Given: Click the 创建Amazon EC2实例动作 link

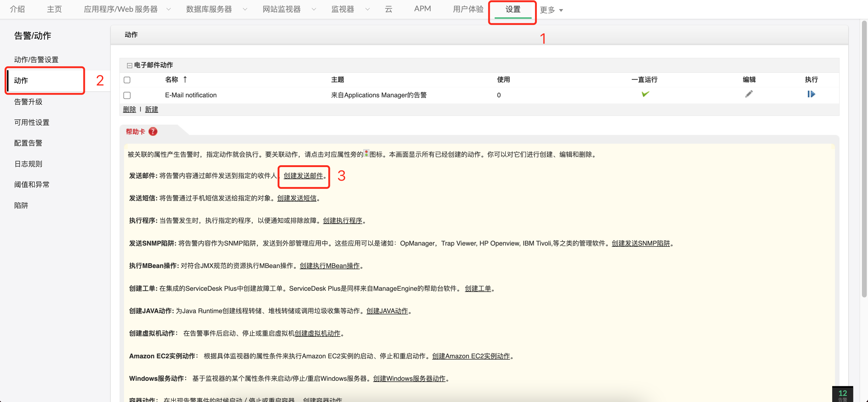Looking at the screenshot, I should click(471, 356).
